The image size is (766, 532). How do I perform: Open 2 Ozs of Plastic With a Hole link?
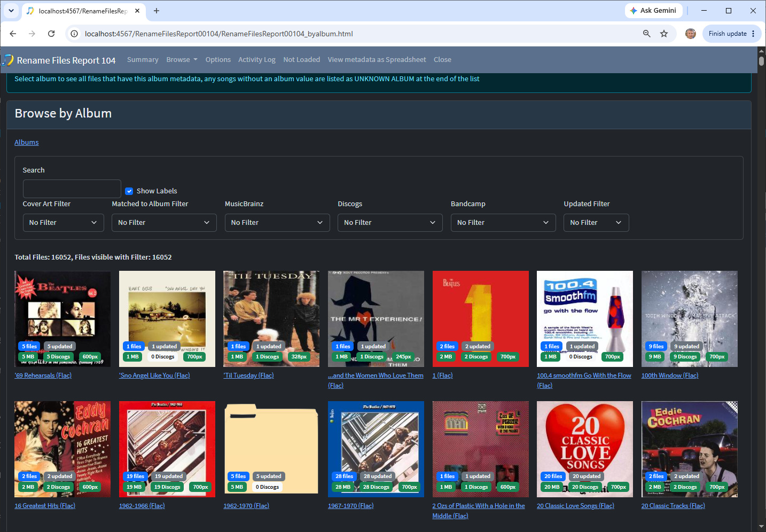coord(479,511)
